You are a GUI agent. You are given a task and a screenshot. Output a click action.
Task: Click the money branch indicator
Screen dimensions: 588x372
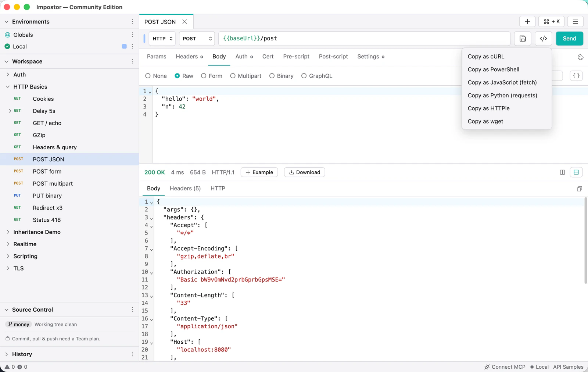click(19, 324)
